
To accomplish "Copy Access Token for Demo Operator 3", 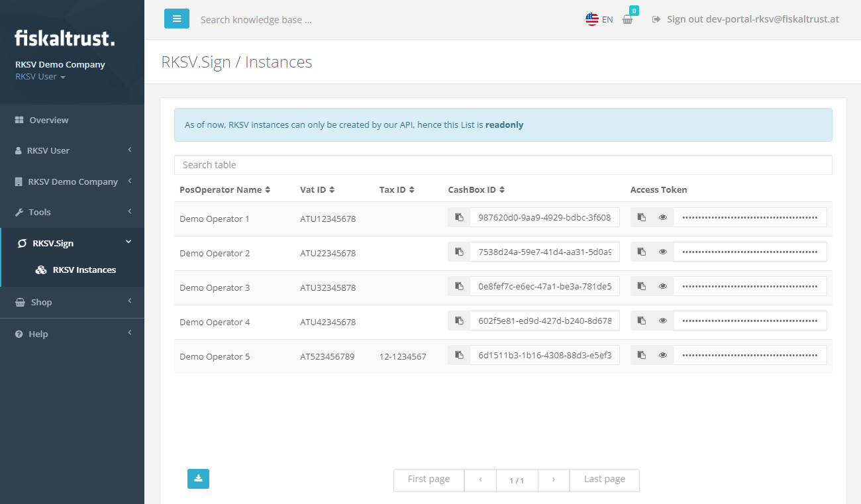I will [641, 286].
